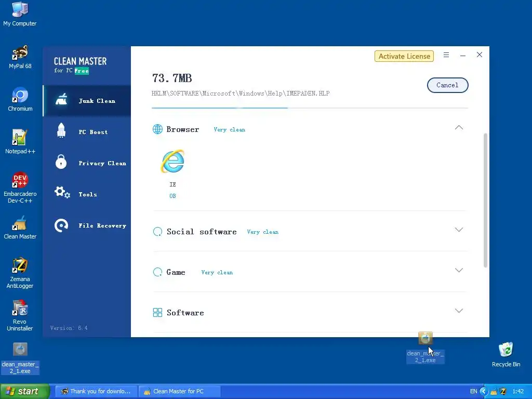Click the Free badge under Clean Master logo

[x=82, y=71]
